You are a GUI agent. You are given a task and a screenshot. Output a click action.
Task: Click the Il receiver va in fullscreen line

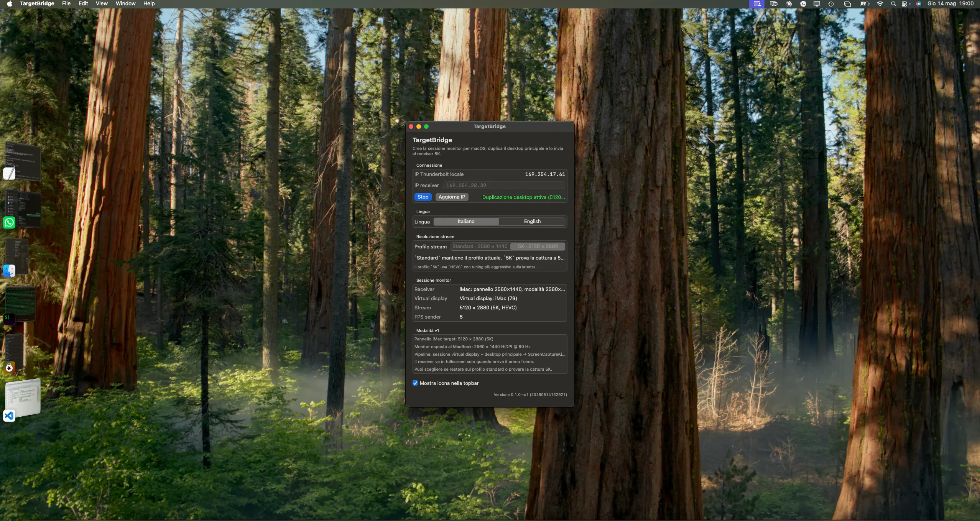[474, 362]
